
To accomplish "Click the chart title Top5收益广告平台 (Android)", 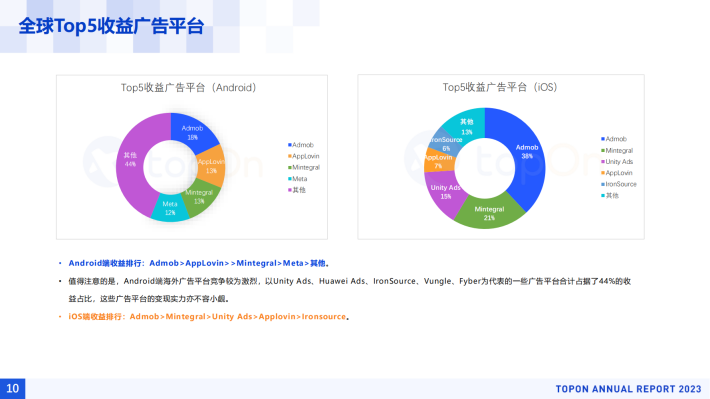I will (x=188, y=87).
